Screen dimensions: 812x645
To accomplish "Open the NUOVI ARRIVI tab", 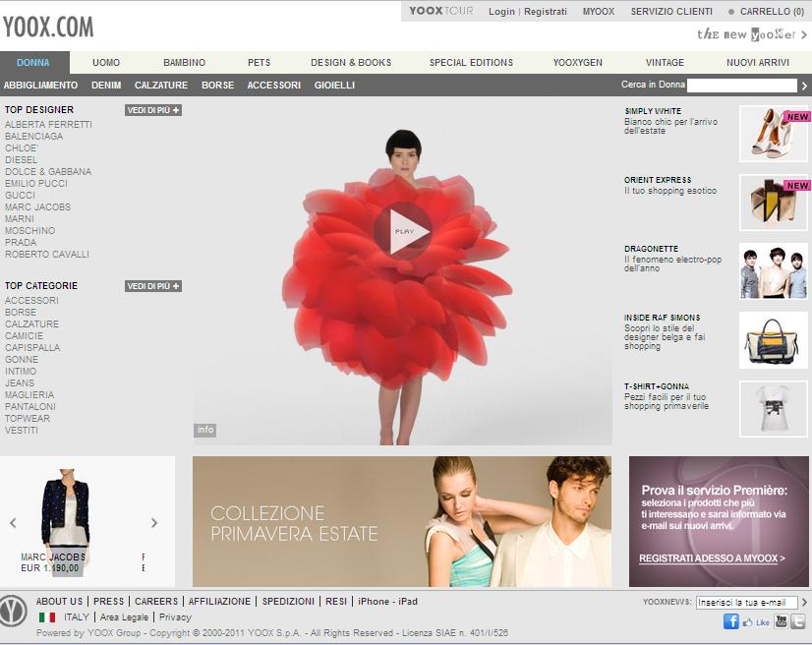I will [758, 63].
